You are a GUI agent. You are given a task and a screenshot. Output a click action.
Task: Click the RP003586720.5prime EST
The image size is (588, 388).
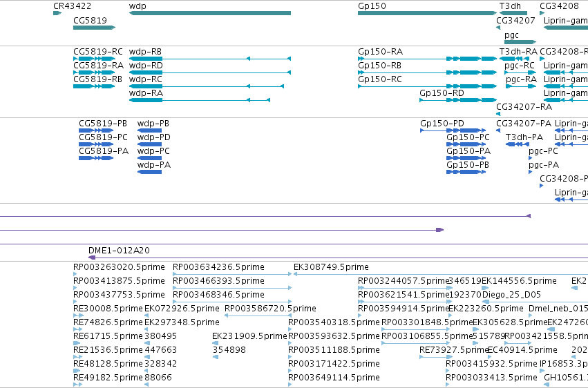[258, 316]
